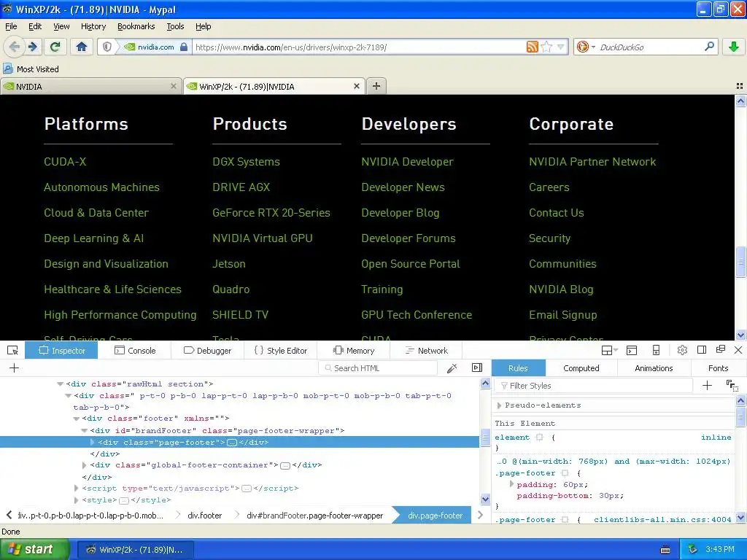Switch to the Debugger devtools tab
The height and width of the screenshot is (560, 747).
(x=207, y=351)
